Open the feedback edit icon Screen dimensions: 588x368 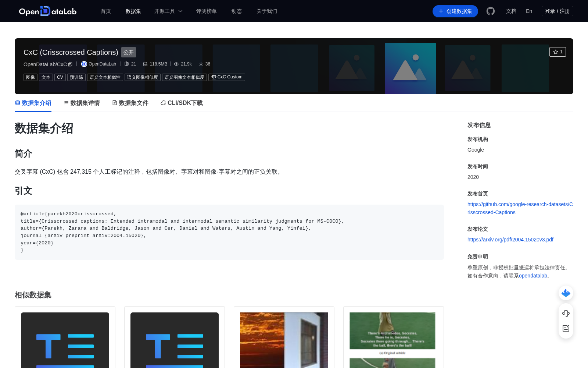point(566,328)
